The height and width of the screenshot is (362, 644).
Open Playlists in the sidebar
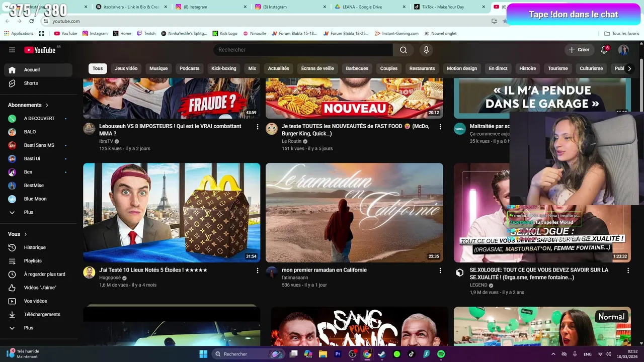coord(38,261)
